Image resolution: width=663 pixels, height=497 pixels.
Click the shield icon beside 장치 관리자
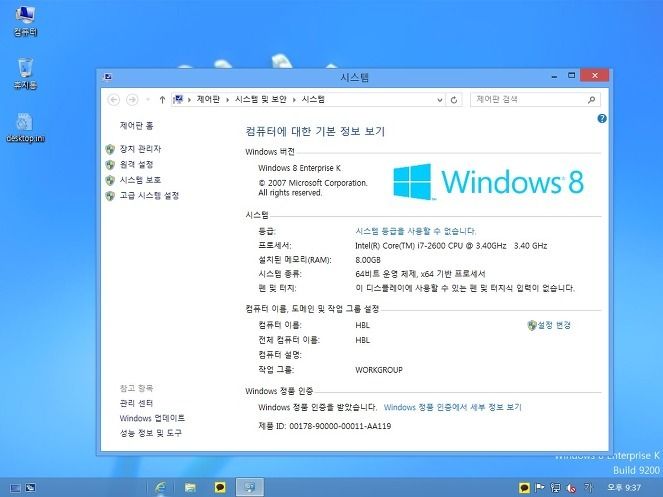tap(110, 149)
